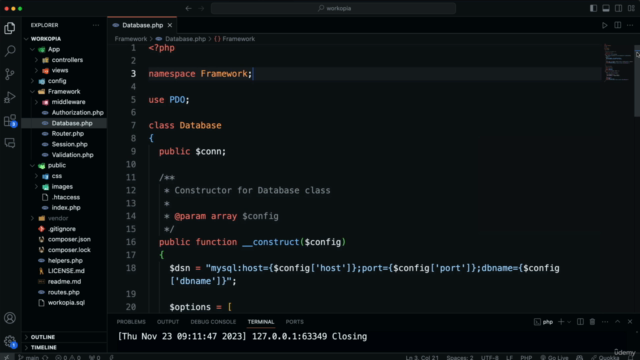Switch to the OUTPUT panel tab
Image resolution: width=640 pixels, height=360 pixels.
pyautogui.click(x=168, y=322)
